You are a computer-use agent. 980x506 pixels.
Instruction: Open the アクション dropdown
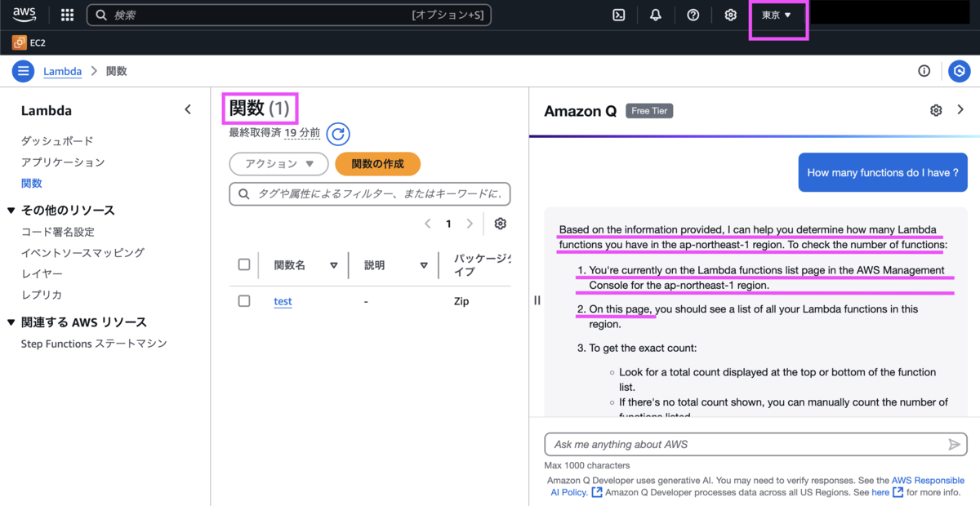[279, 164]
